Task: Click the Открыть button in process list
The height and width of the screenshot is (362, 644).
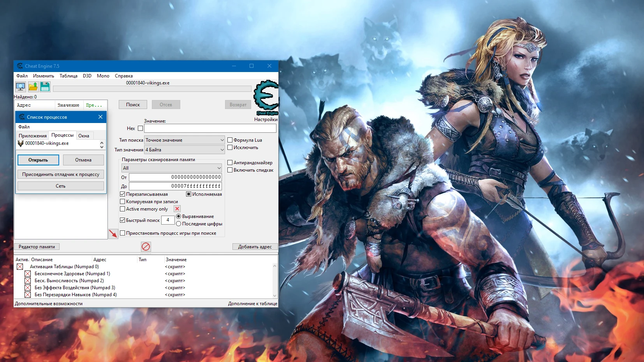Action: [x=38, y=160]
